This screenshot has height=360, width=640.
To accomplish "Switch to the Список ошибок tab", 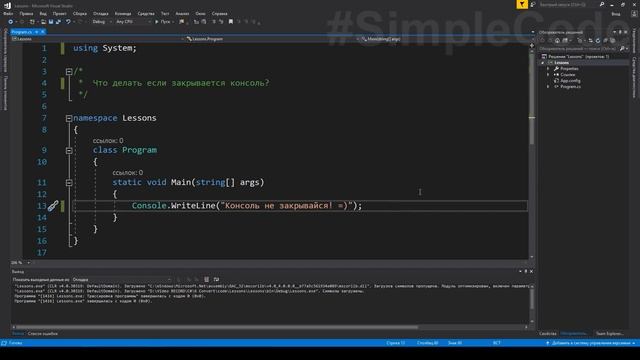I will [42, 334].
